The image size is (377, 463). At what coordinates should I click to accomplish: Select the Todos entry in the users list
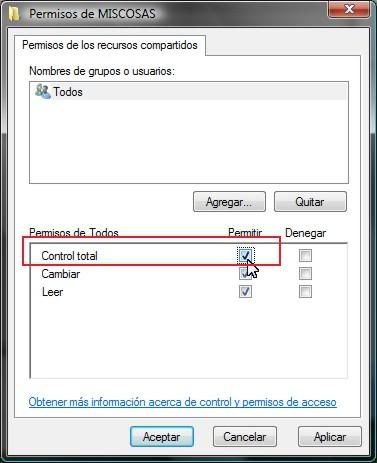pos(189,92)
